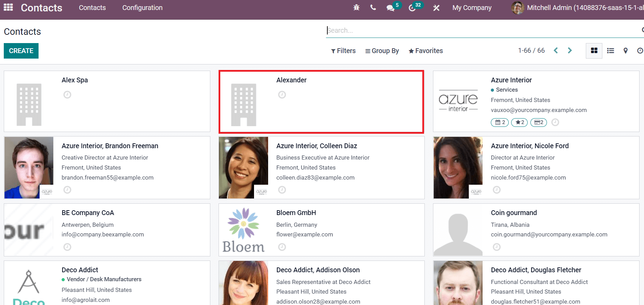Click the Bloem logo thumbnail
Screen dimensions: 644x305
coord(243,230)
